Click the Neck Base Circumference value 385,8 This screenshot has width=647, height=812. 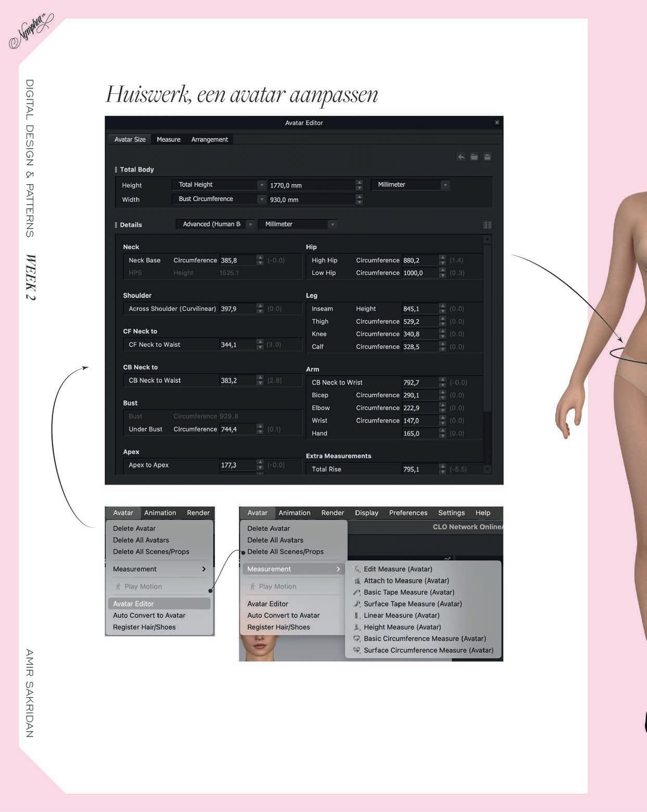tap(237, 260)
